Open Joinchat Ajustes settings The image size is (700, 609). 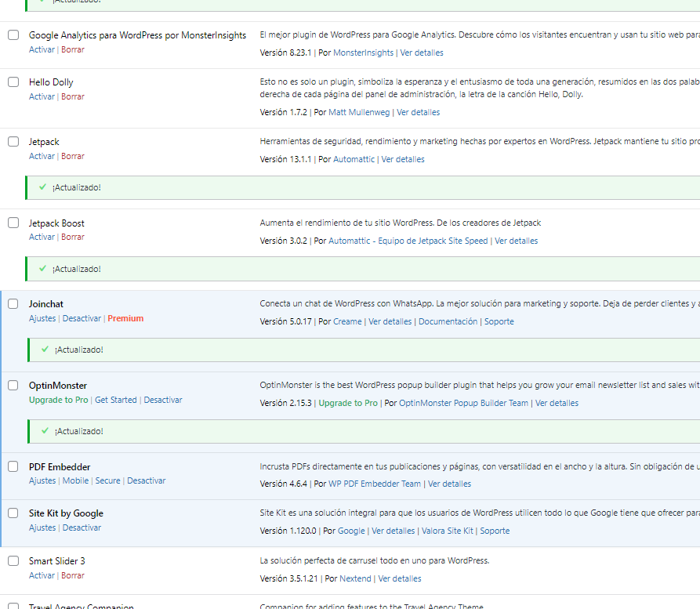pyautogui.click(x=42, y=318)
